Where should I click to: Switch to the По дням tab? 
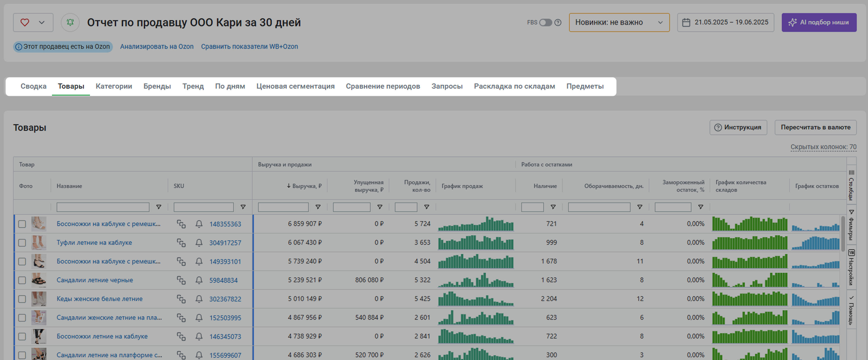pos(230,86)
